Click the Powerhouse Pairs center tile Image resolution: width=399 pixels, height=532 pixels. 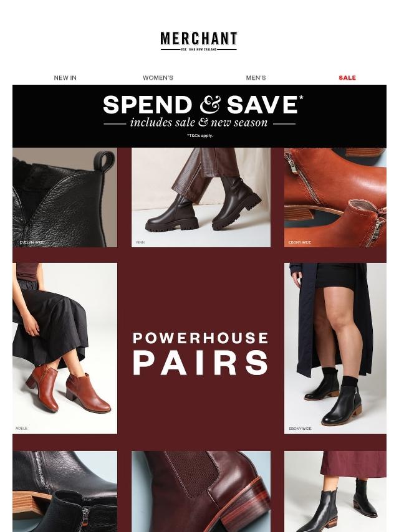pyautogui.click(x=201, y=354)
